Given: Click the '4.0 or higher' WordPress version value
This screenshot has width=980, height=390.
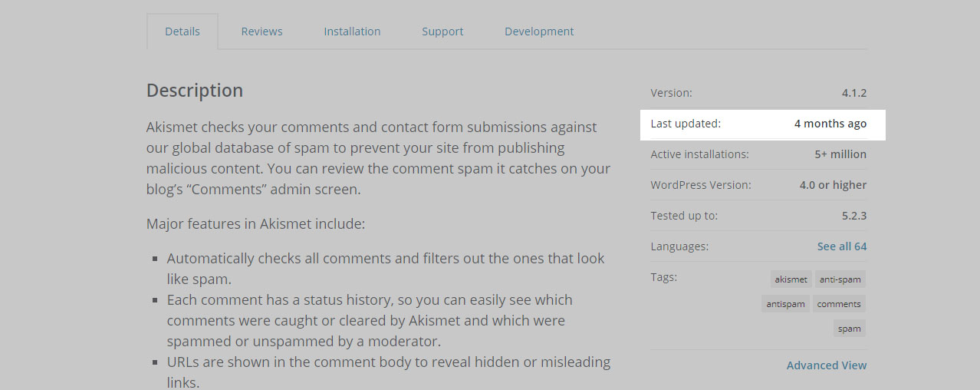Looking at the screenshot, I should coord(833,185).
